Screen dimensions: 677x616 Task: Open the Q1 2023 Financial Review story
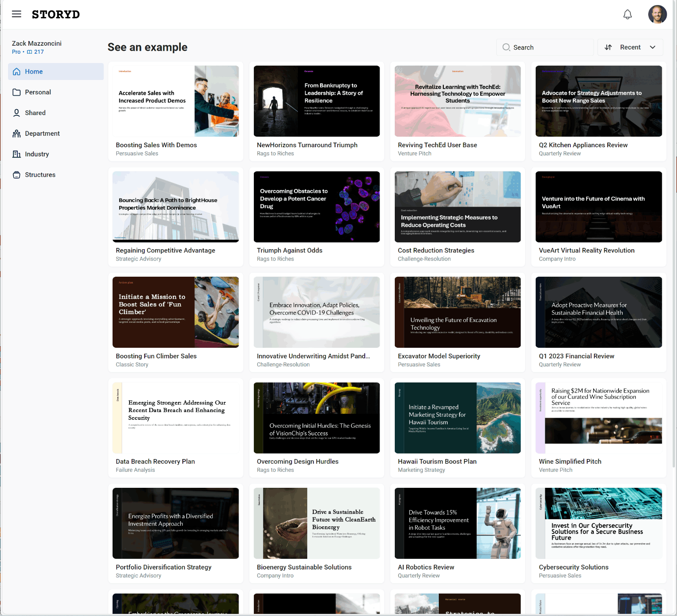[x=598, y=312]
